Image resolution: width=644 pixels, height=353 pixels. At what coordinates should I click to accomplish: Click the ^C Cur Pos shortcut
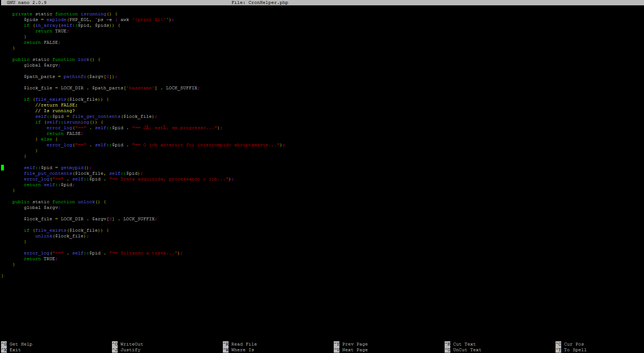[x=570, y=344]
